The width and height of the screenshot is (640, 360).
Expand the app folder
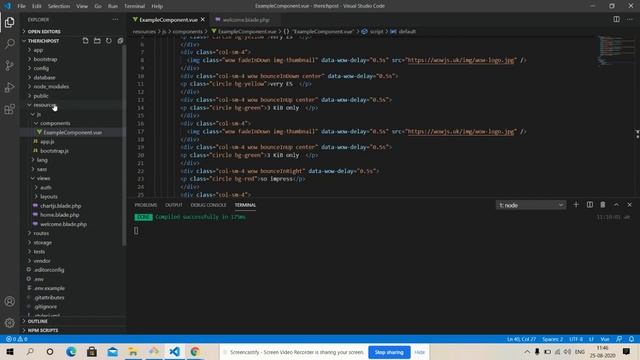click(38, 50)
